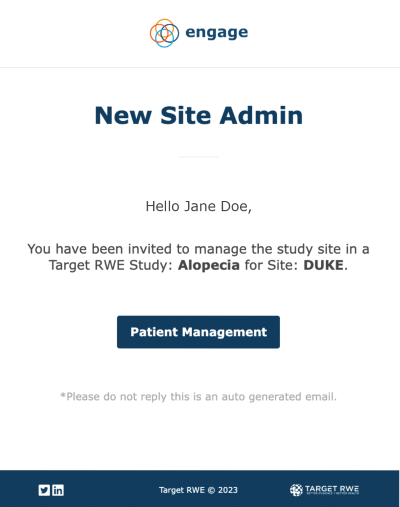
Task: Open the Twitter icon in footer
Action: (x=44, y=490)
